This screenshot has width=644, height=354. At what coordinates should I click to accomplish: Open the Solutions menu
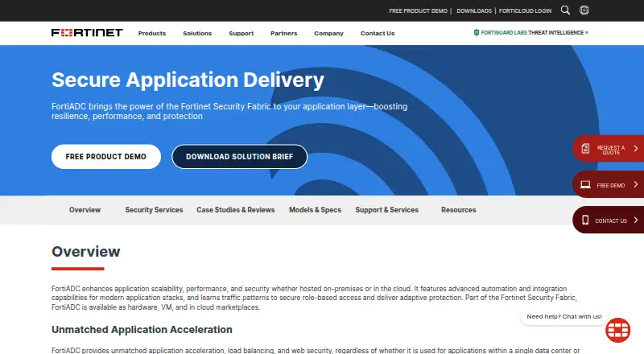[197, 33]
